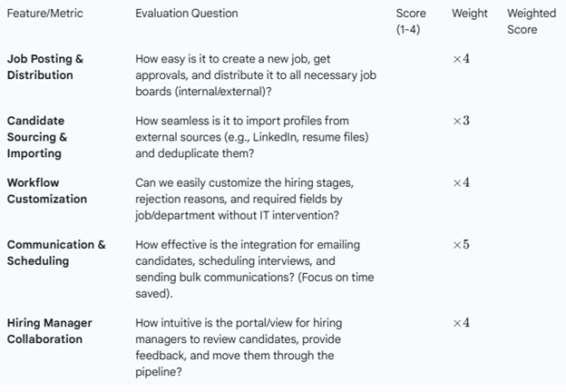Click the ×4 weight for Workflow Customization
The image size is (566, 392).
coord(461,182)
